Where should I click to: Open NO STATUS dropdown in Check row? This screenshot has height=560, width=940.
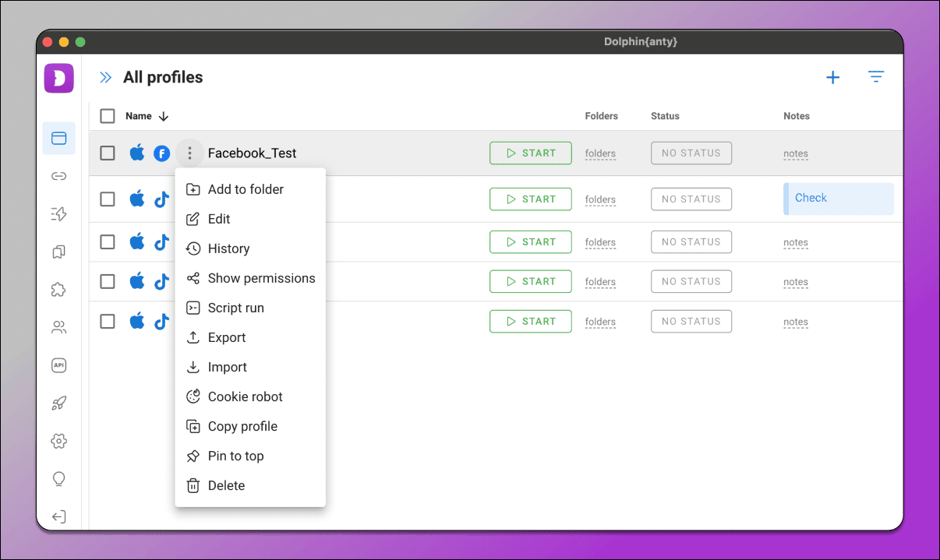coord(691,199)
